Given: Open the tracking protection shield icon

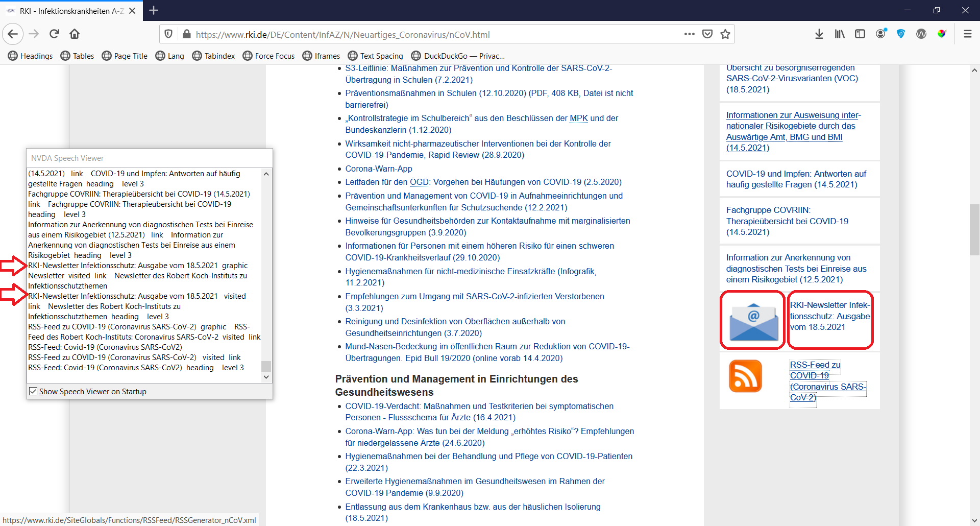Looking at the screenshot, I should click(168, 34).
